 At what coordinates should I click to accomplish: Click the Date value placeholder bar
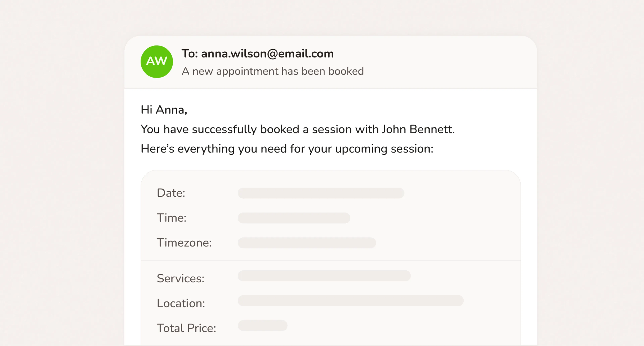coord(321,193)
